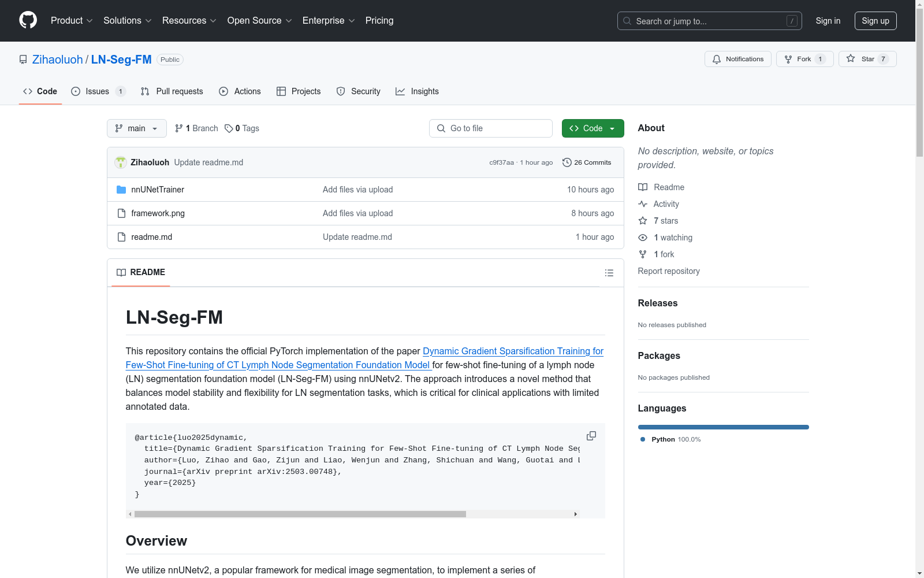Open the c9f37aa commit hash
Viewport: 924px width, 578px height.
click(501, 162)
